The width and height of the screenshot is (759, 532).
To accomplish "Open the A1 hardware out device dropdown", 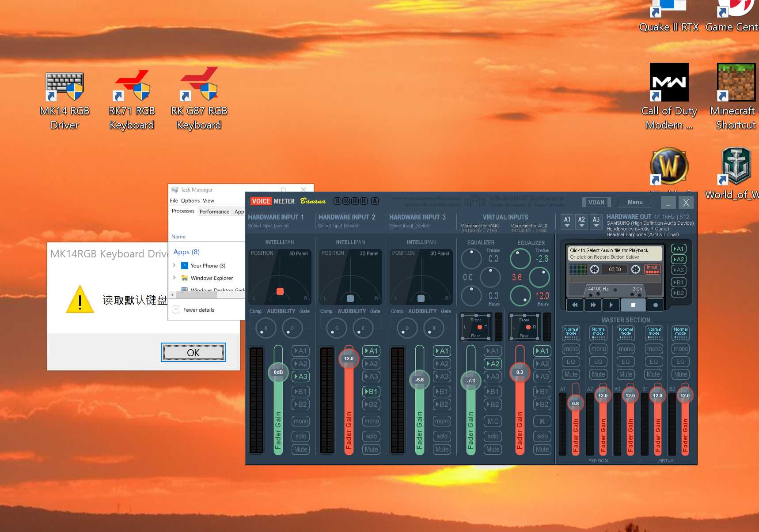I will [x=567, y=222].
